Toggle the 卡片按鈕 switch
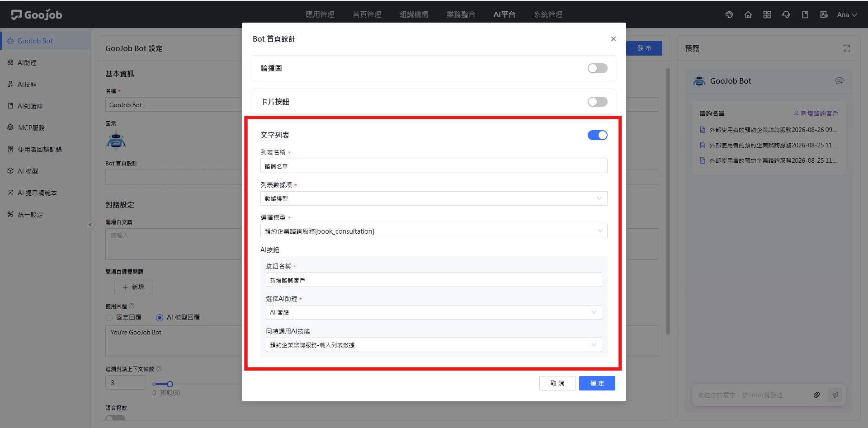Image resolution: width=868 pixels, height=428 pixels. [x=597, y=102]
